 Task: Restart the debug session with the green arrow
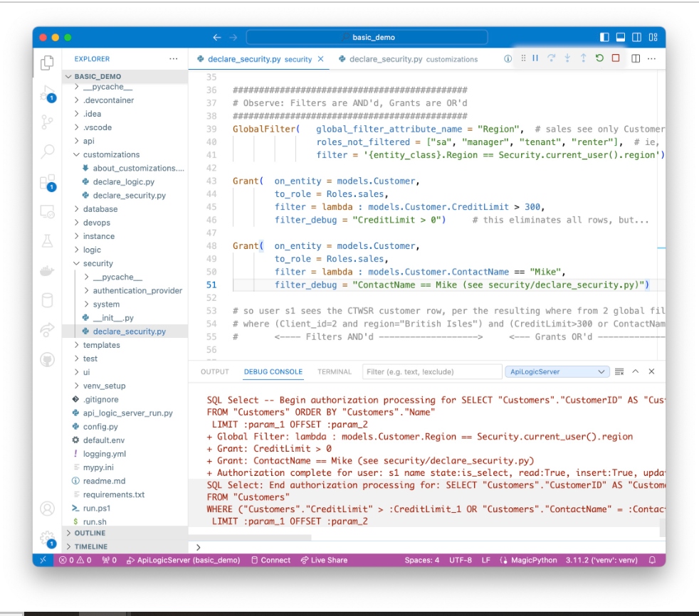pos(599,58)
